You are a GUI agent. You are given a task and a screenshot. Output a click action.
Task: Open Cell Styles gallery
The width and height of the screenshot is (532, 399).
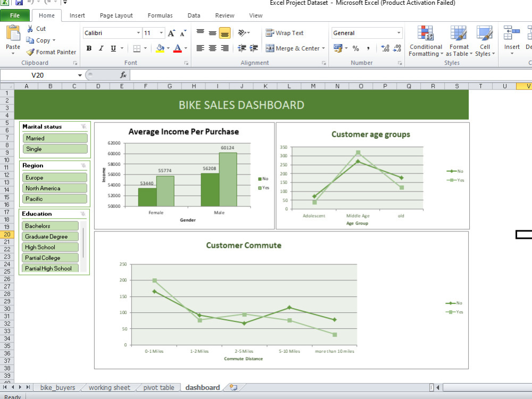[x=485, y=41]
